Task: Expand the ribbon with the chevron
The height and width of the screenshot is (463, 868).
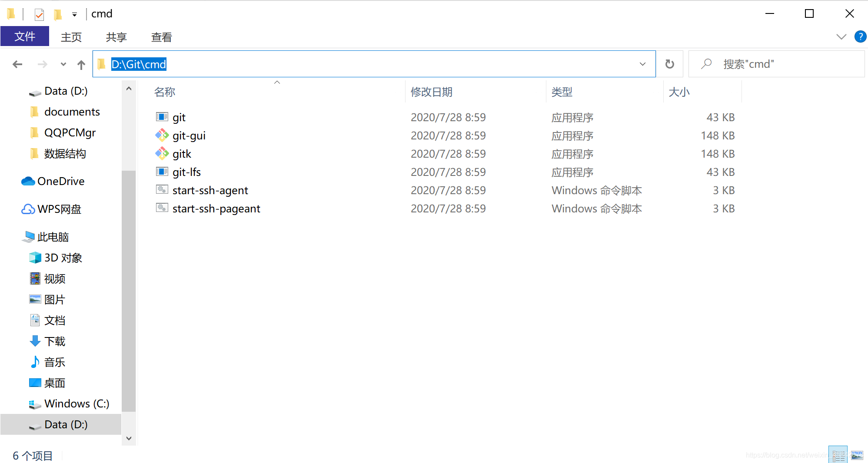Action: (x=841, y=36)
